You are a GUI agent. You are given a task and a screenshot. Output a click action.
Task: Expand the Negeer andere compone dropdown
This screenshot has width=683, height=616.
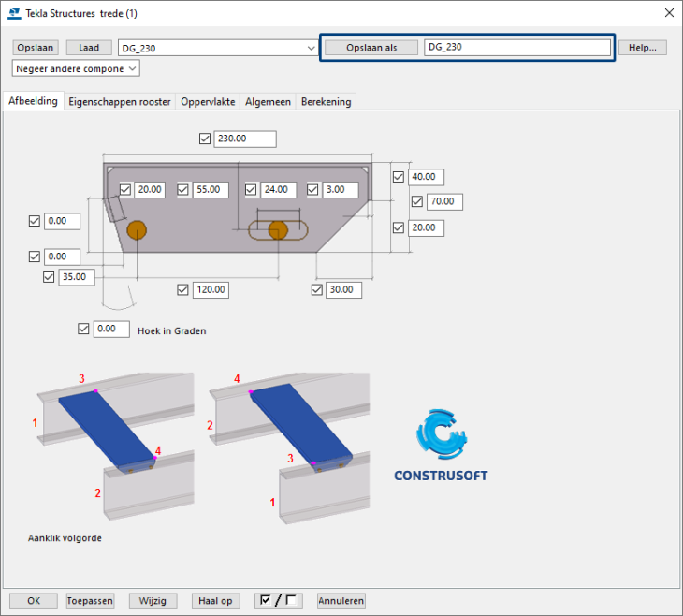click(132, 68)
